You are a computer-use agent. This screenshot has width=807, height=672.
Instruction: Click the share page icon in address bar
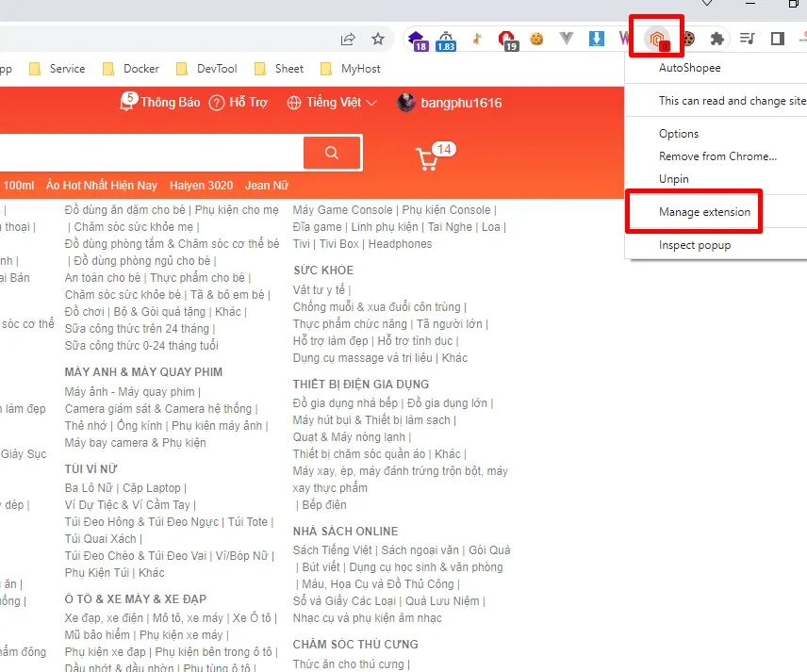[348, 39]
